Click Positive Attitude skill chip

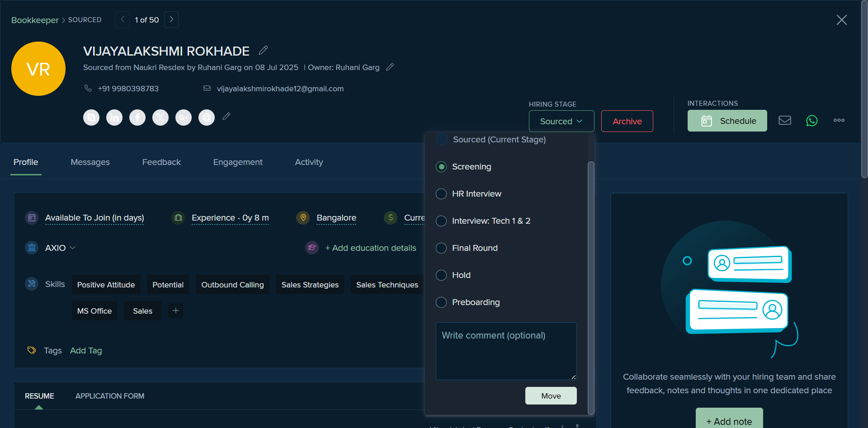coord(106,285)
